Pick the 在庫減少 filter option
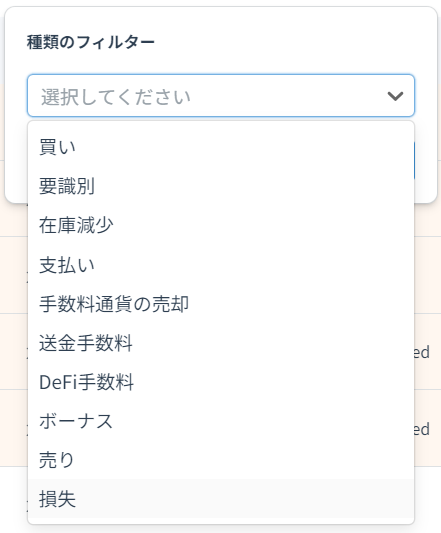This screenshot has width=441, height=533. 221,225
